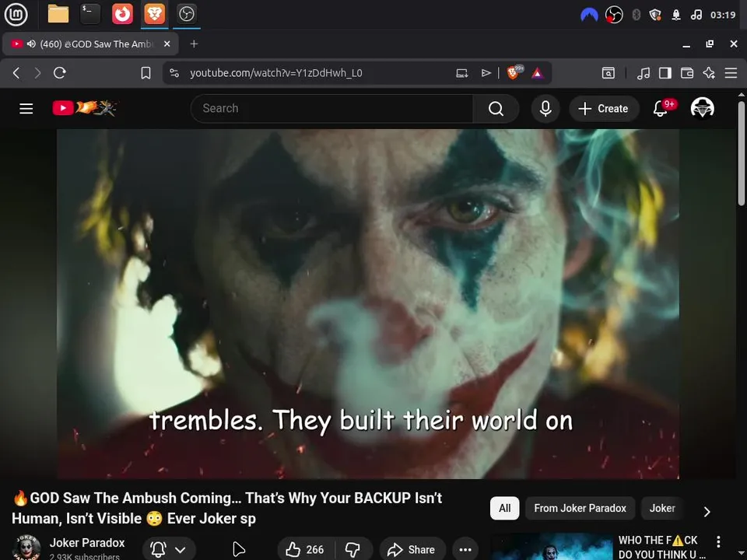
Task: Click the OBS recording tray icon
Action: click(614, 15)
